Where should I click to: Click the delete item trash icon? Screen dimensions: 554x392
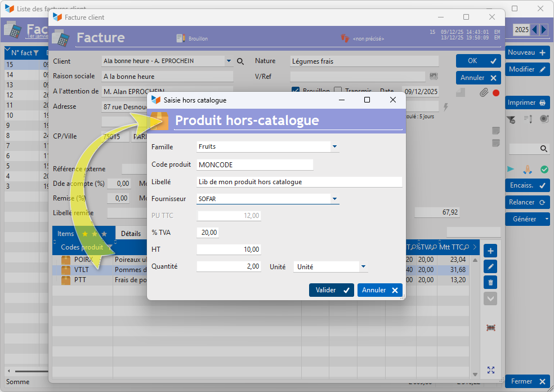490,283
